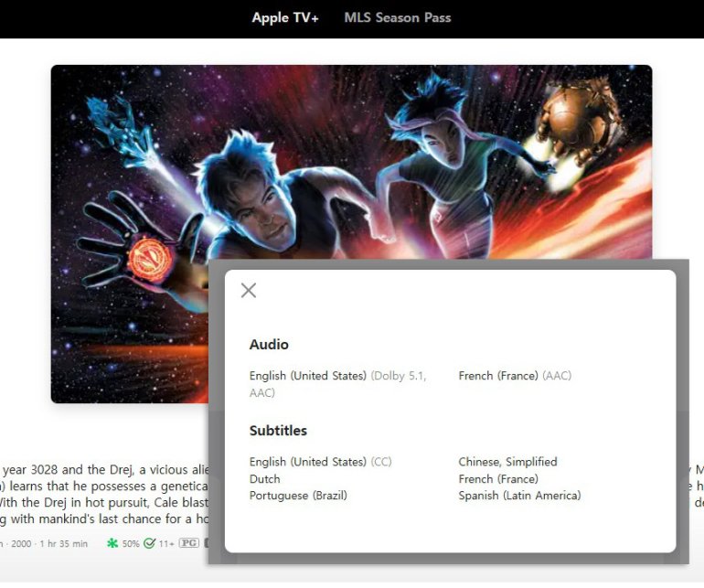Click the 1 hr 35 min runtime
704x588 pixels.
point(64,543)
